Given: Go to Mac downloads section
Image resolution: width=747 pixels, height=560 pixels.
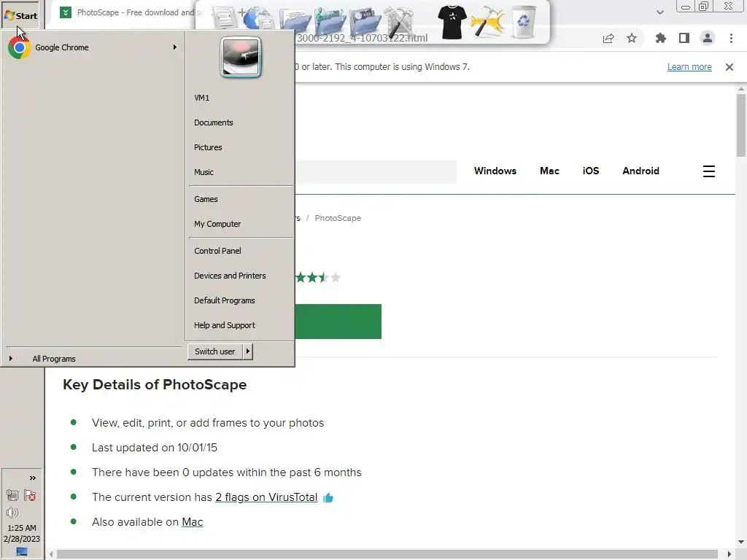Looking at the screenshot, I should tap(549, 171).
